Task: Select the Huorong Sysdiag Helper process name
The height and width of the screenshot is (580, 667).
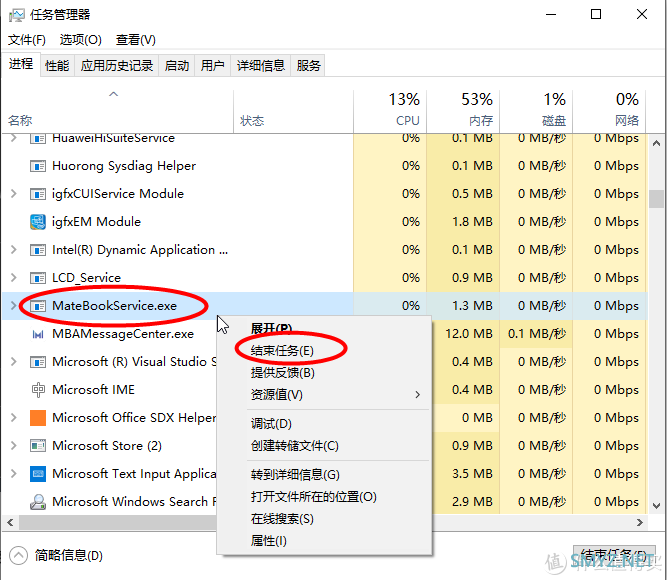Action: [124, 166]
